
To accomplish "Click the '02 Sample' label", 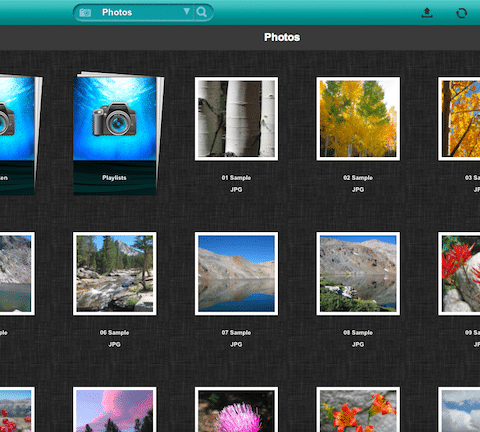I will point(358,178).
